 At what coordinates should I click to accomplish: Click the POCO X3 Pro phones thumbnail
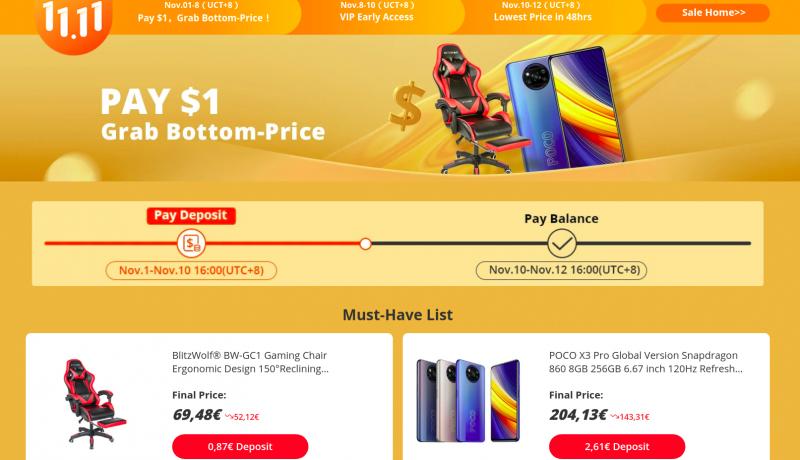[x=468, y=400]
